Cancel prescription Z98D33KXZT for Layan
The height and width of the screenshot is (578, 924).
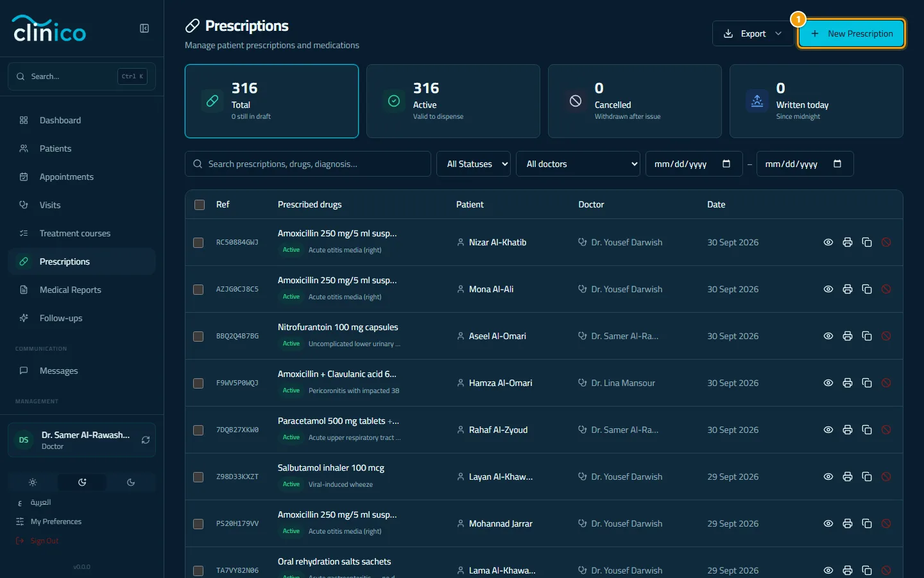click(x=886, y=477)
